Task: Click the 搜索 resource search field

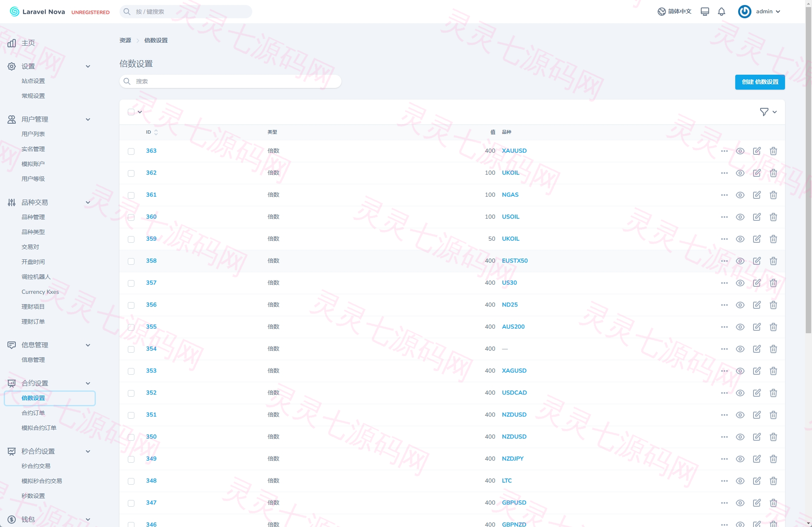Action: [230, 81]
